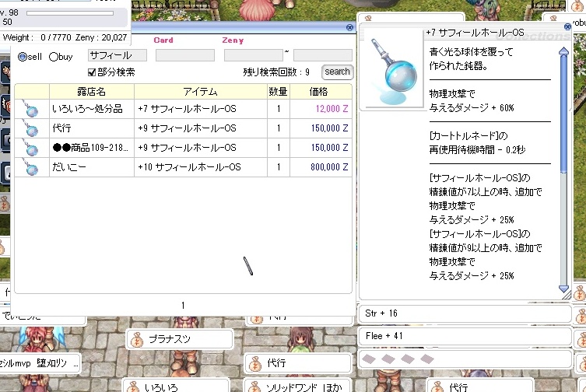586x392 pixels.
Task: Click the minimum Zeny price field
Action: pyautogui.click(x=254, y=55)
